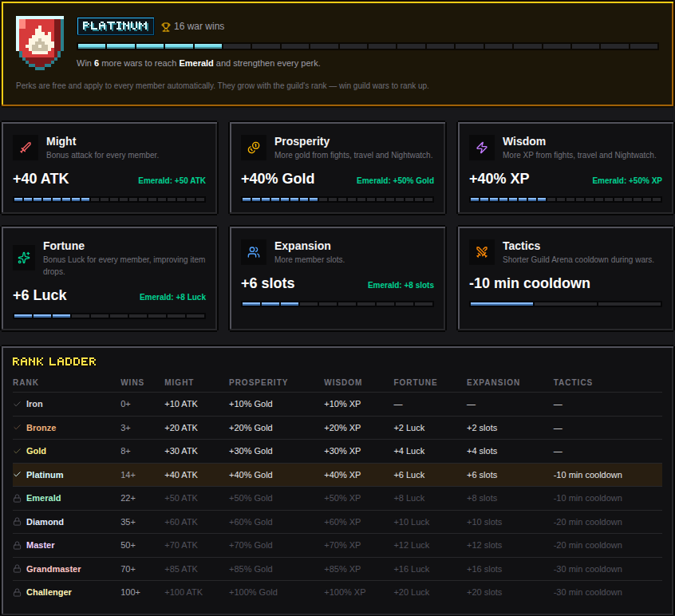Select the Platinum rank name in ladder
This screenshot has height=616, width=675.
pos(45,475)
